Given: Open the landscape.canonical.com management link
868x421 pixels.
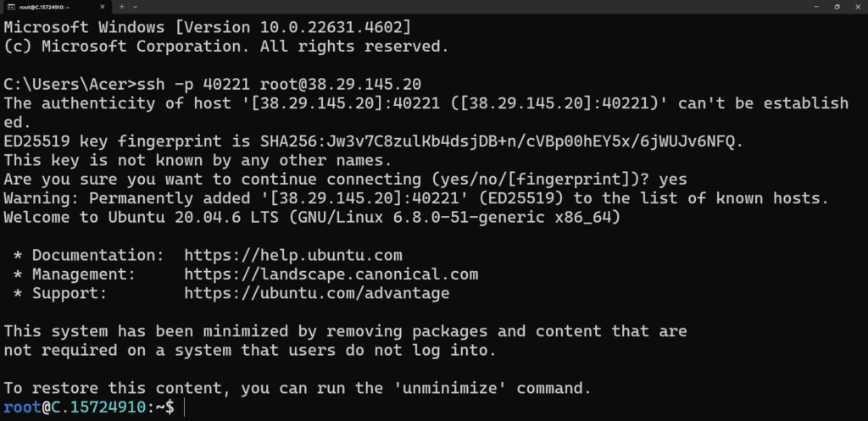Looking at the screenshot, I should pos(331,274).
